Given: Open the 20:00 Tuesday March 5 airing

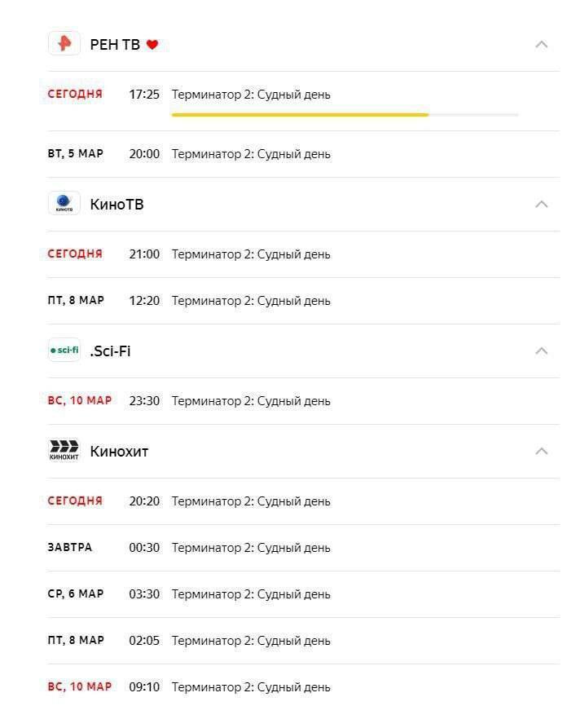Looking at the screenshot, I should 304,154.
